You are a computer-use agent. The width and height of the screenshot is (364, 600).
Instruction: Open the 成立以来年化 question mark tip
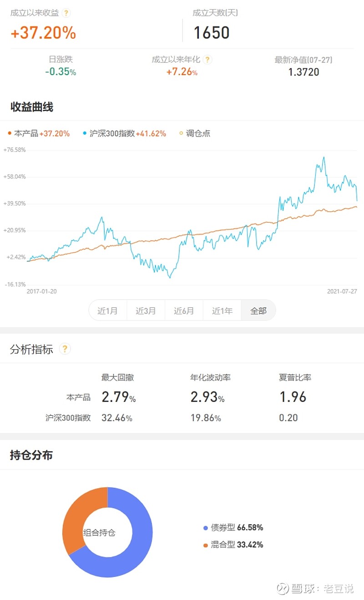point(207,60)
